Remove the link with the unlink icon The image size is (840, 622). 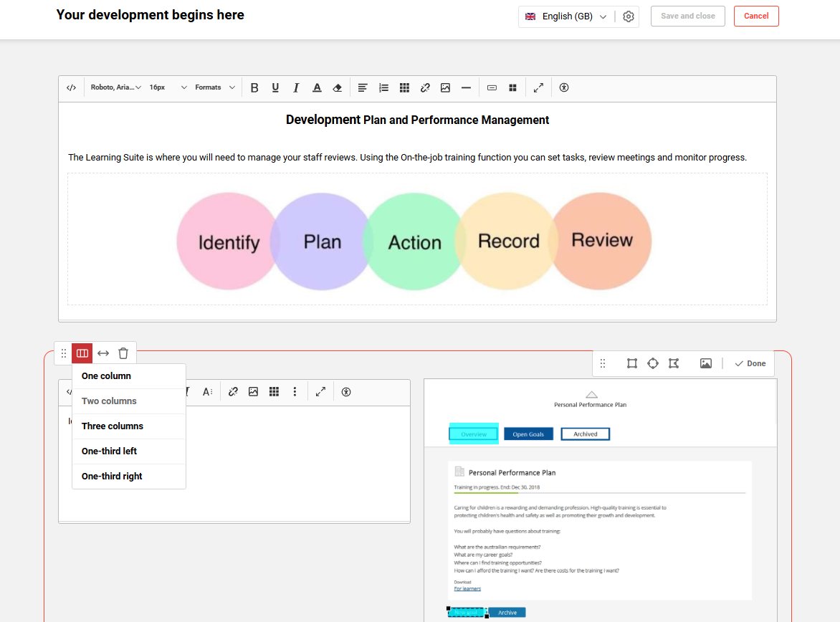coord(425,87)
